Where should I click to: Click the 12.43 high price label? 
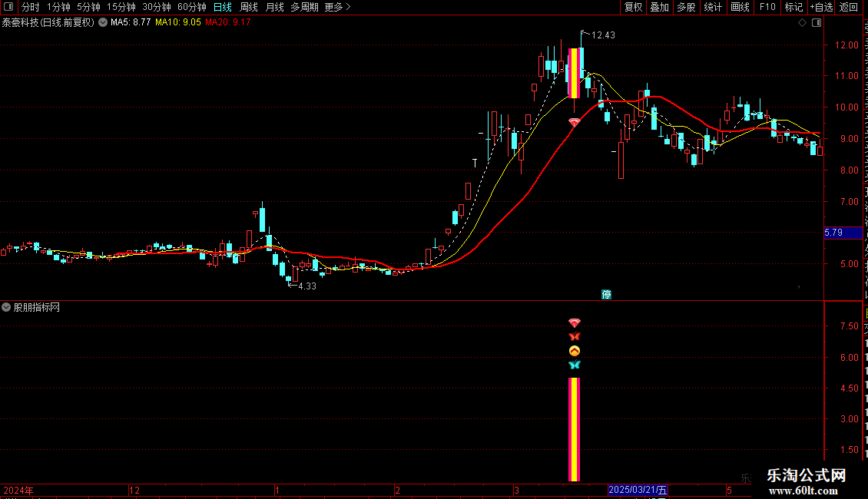603,35
